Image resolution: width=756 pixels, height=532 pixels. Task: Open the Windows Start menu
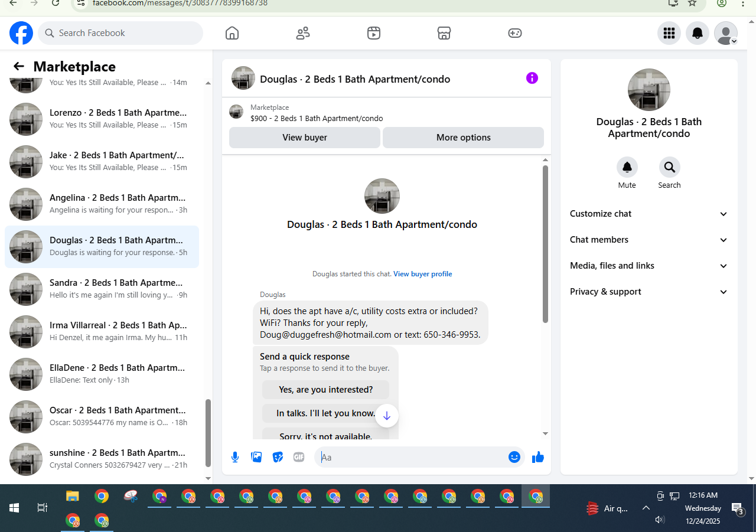[x=14, y=508]
